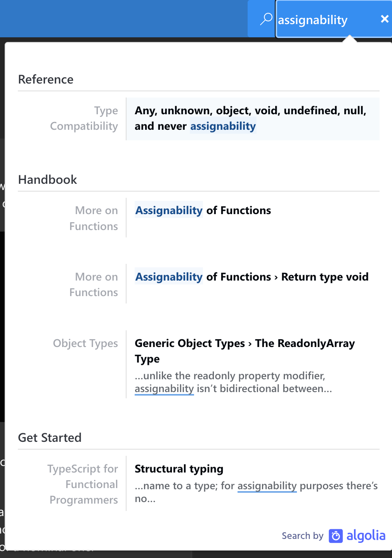The image size is (392, 558).
Task: Click the "Get Started" section heading
Action: pyautogui.click(x=50, y=438)
